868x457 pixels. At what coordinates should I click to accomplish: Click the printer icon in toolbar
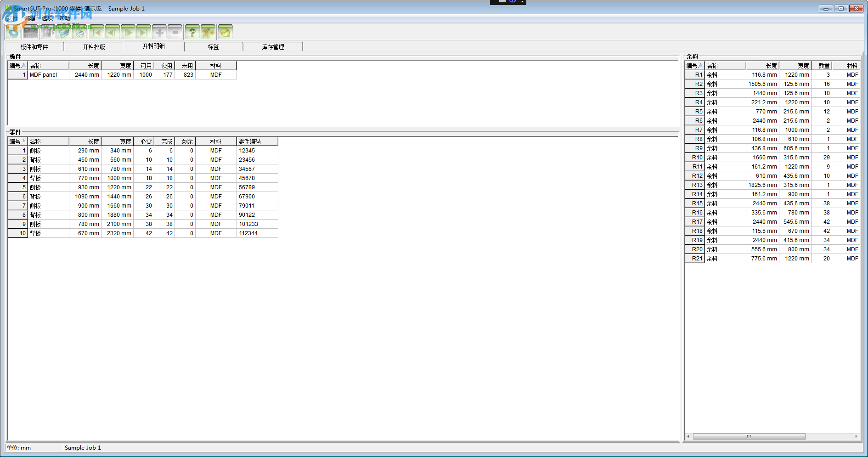point(80,32)
